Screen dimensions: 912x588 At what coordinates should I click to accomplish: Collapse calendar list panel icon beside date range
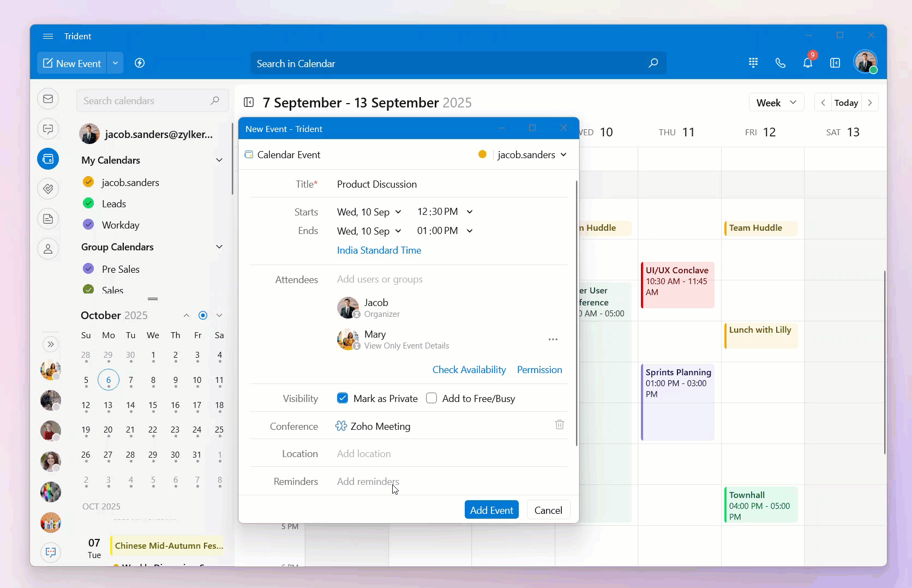tap(249, 103)
